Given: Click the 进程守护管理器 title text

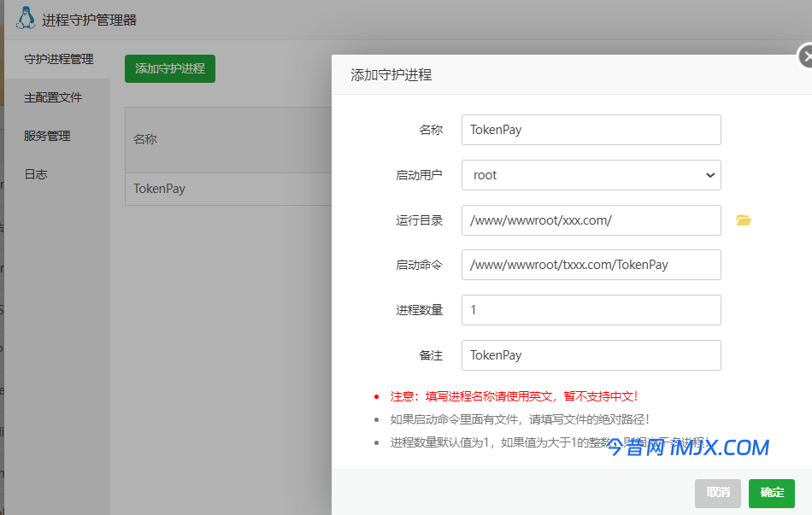Looking at the screenshot, I should [89, 20].
